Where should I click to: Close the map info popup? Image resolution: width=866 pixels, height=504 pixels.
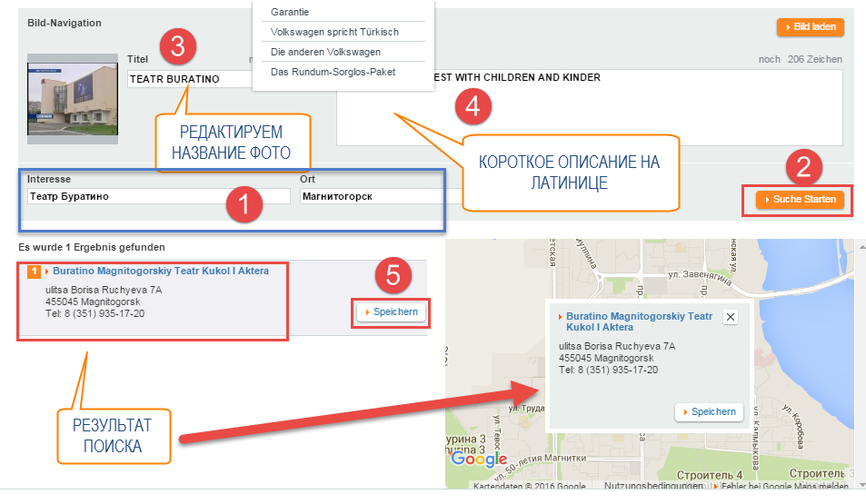click(x=730, y=317)
